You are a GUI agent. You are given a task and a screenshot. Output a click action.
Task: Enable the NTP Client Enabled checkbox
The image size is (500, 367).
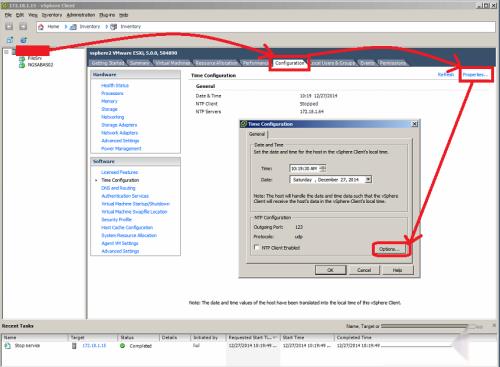pos(256,247)
